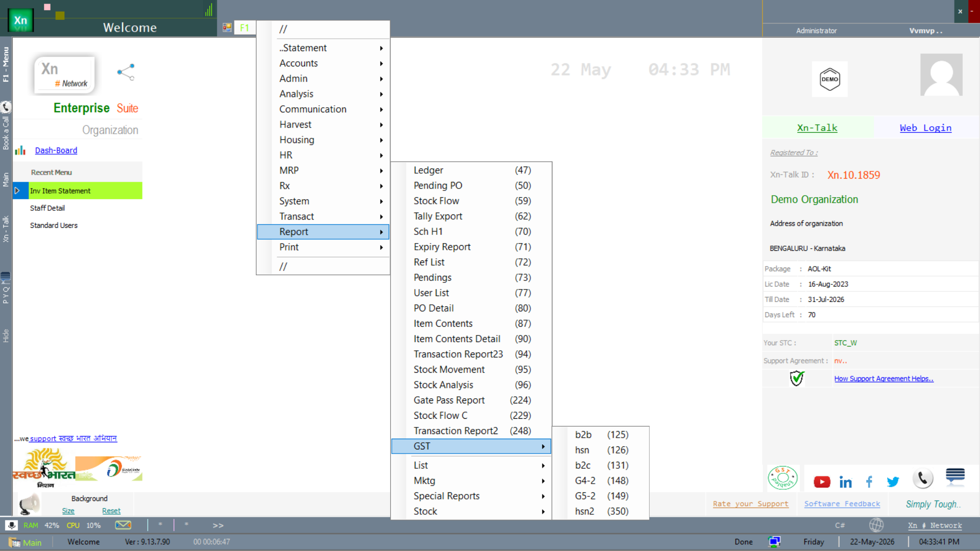Expand the System submenu
980x551 pixels.
pos(323,201)
